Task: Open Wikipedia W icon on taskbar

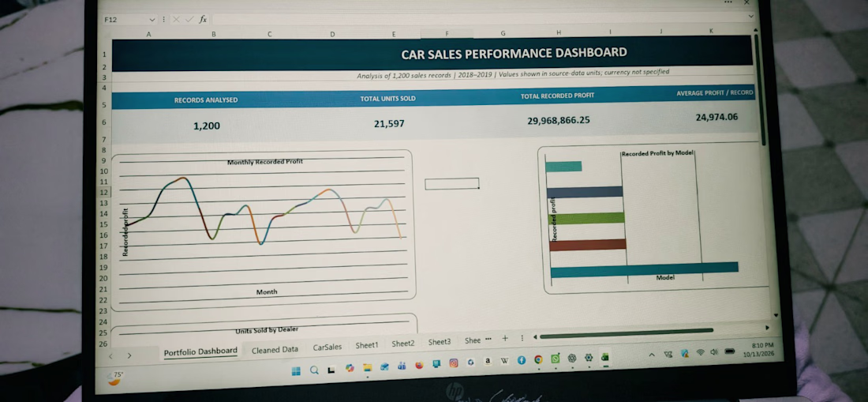Action: coord(504,361)
